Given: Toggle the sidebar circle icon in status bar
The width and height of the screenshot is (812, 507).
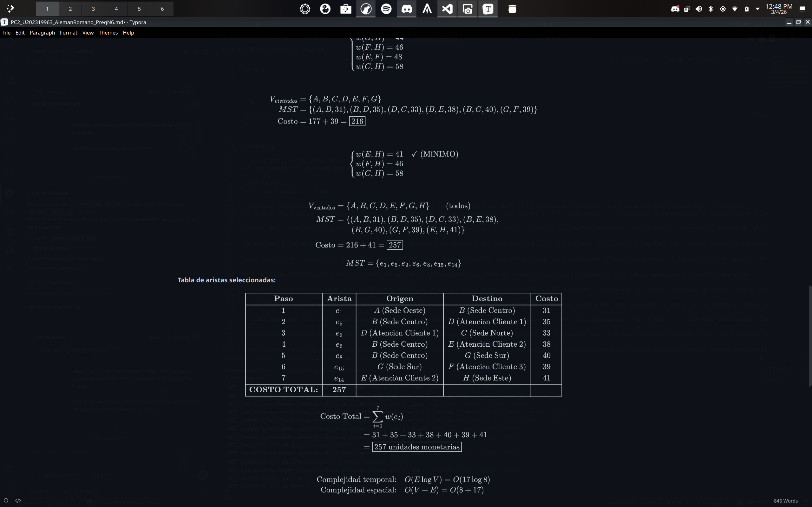Looking at the screenshot, I should coord(6,500).
